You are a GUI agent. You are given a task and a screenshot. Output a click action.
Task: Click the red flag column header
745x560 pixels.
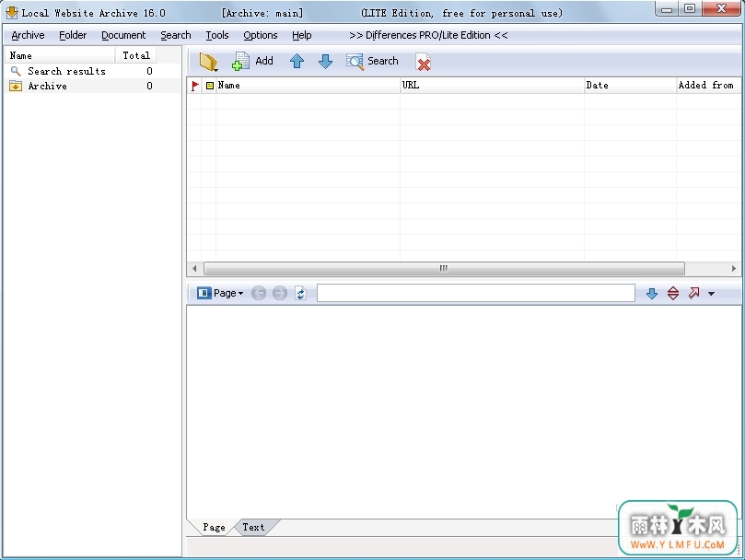click(x=195, y=86)
